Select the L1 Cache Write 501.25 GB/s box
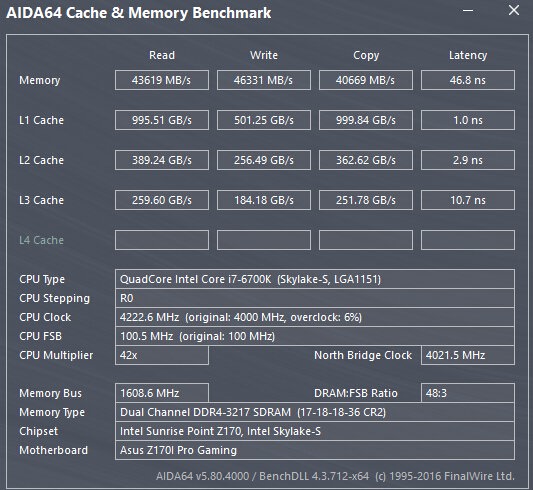The height and width of the screenshot is (490, 533). (264, 120)
